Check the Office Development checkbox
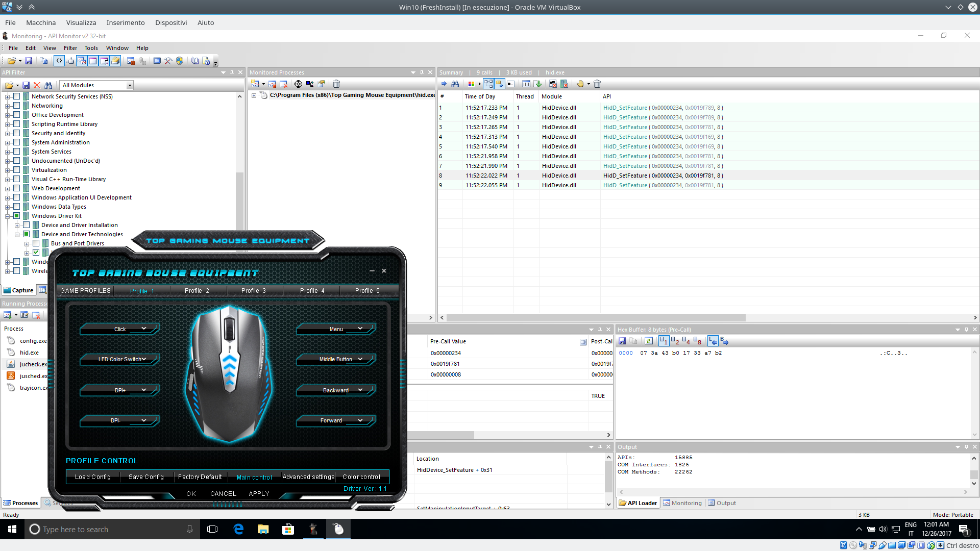 click(17, 115)
